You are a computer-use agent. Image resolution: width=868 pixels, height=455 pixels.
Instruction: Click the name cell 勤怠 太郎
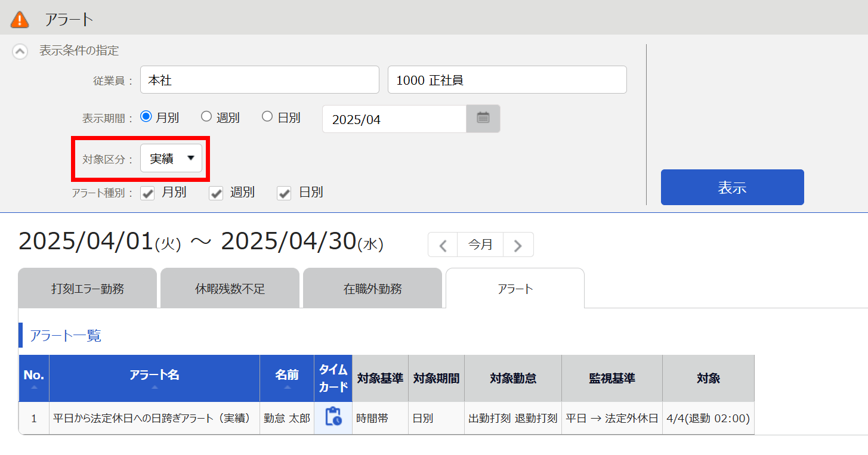(287, 419)
